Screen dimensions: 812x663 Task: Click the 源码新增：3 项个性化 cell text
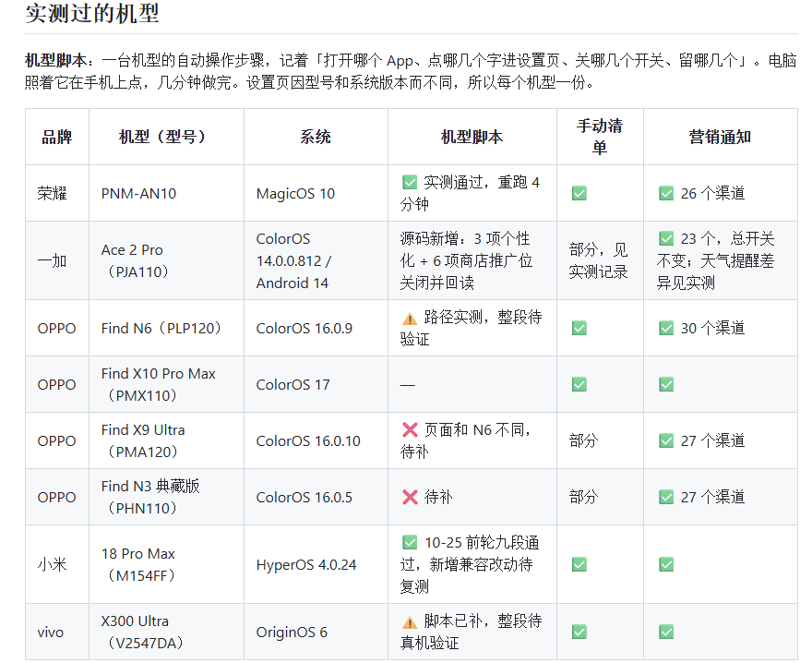tap(466, 260)
